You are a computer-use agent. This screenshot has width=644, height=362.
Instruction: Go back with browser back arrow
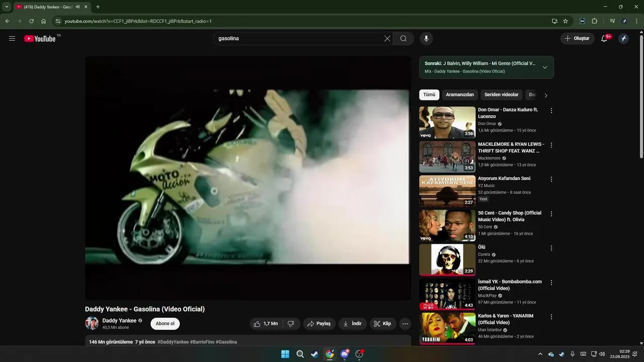[7, 21]
